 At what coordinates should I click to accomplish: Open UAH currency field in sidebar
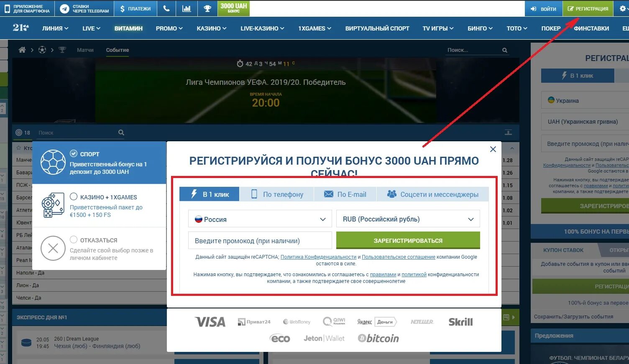[x=585, y=122]
